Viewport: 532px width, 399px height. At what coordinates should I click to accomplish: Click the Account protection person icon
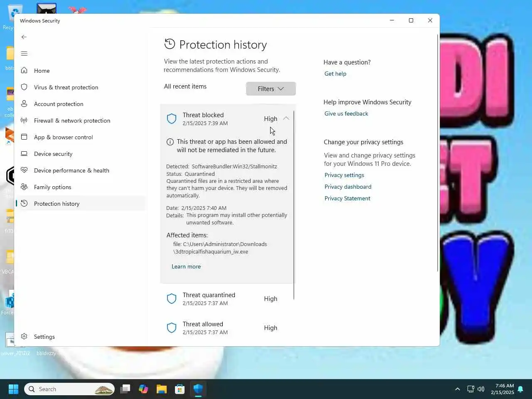coord(24,103)
